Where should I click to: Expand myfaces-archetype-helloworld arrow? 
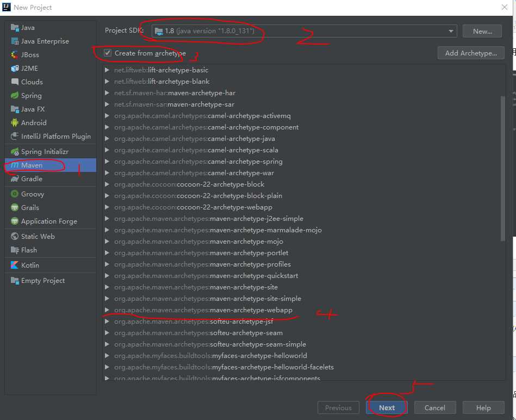coord(107,356)
